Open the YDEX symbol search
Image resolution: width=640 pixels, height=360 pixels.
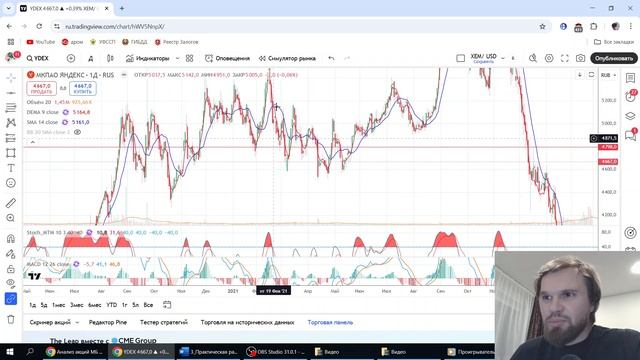coord(38,58)
